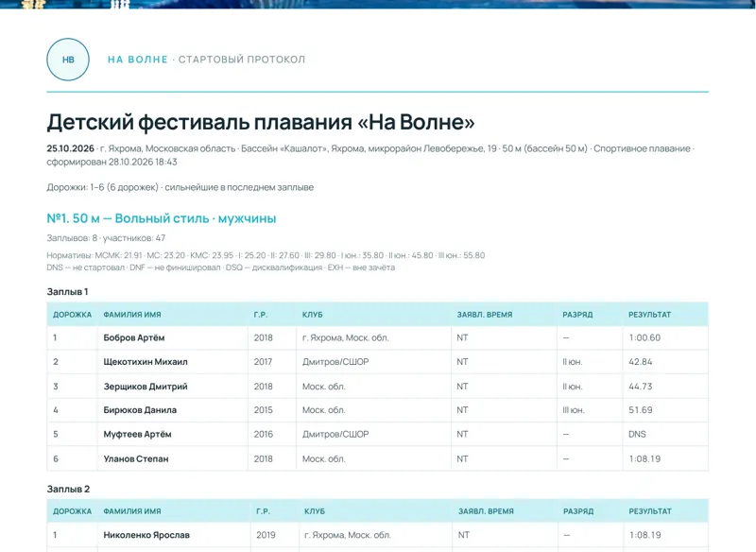
Task: Click result '44.73' for Зерщиков Дмитрий
Action: [641, 387]
